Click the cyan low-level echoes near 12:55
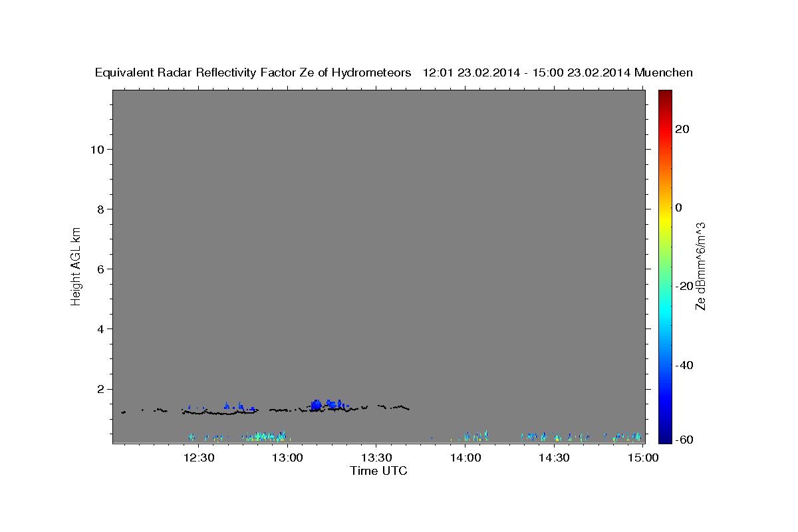Screen dimensions: 798x532 (267, 436)
